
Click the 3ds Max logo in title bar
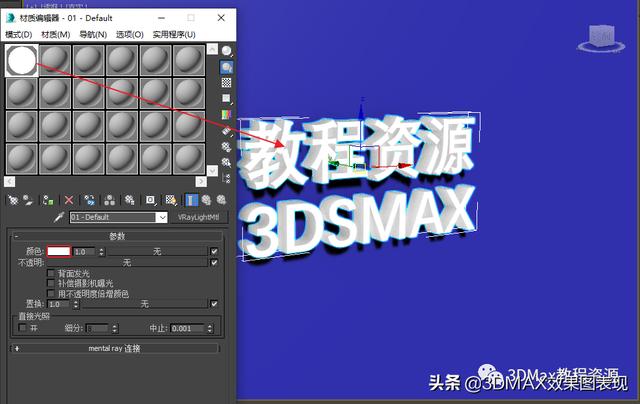(x=11, y=18)
